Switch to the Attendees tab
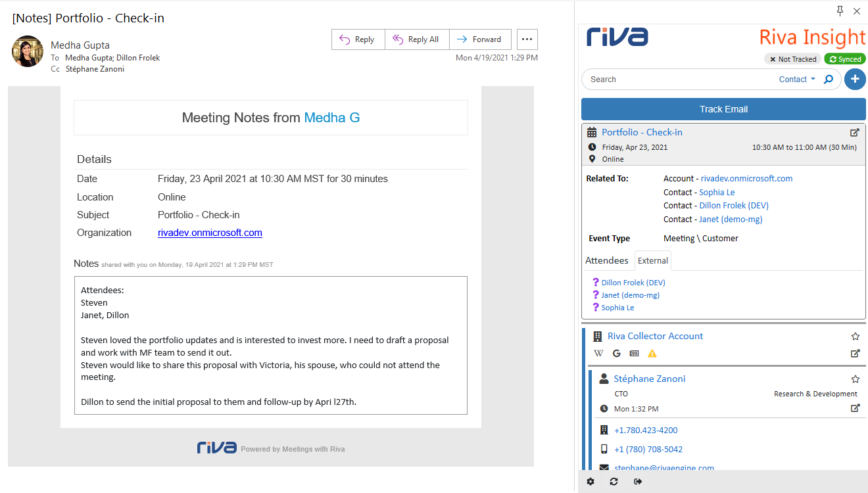 607,260
